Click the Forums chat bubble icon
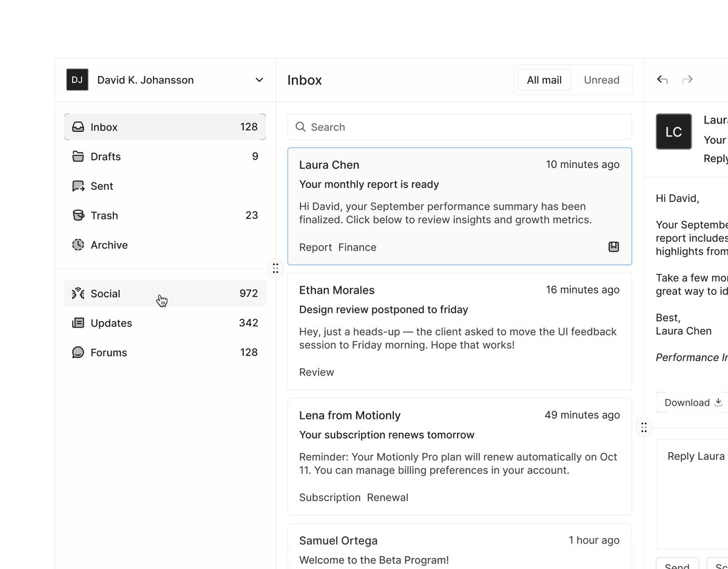Screen dimensions: 728x569 point(78,352)
